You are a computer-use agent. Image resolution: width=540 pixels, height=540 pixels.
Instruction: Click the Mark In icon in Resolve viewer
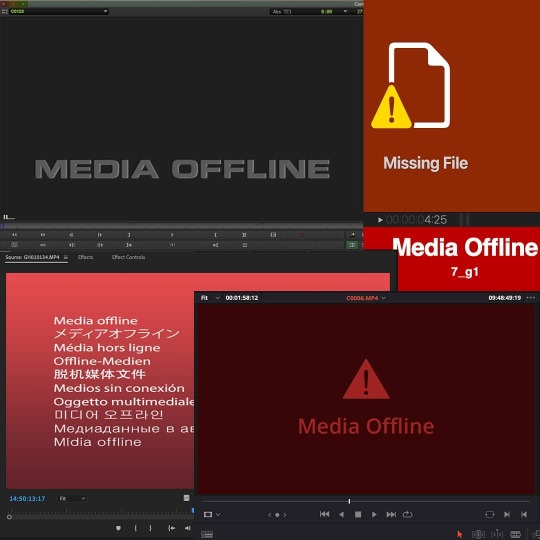click(507, 515)
